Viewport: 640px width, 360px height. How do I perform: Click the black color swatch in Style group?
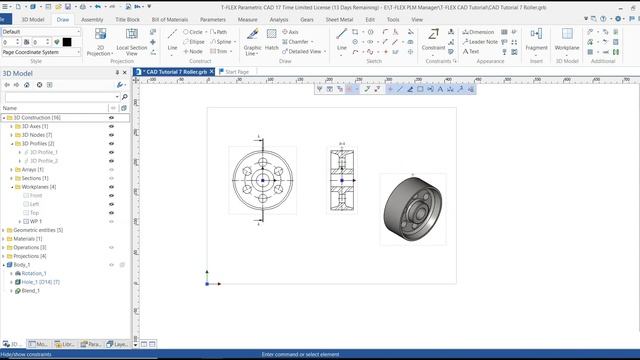67,42
